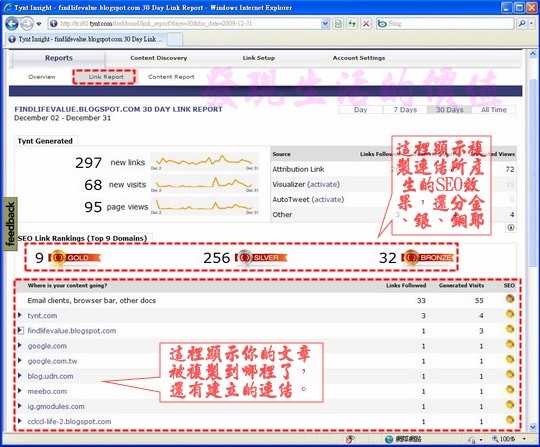
Task: Open the Content Discovery tab
Action: pyautogui.click(x=159, y=58)
